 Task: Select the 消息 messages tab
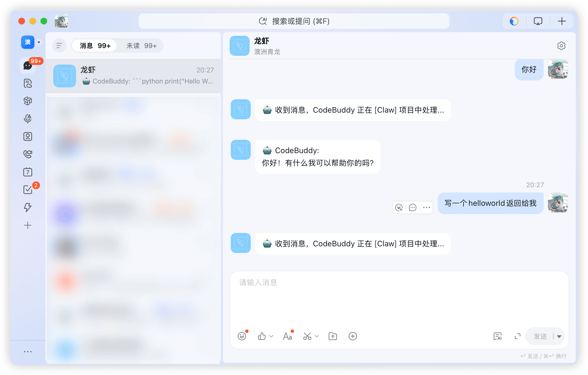[x=95, y=46]
